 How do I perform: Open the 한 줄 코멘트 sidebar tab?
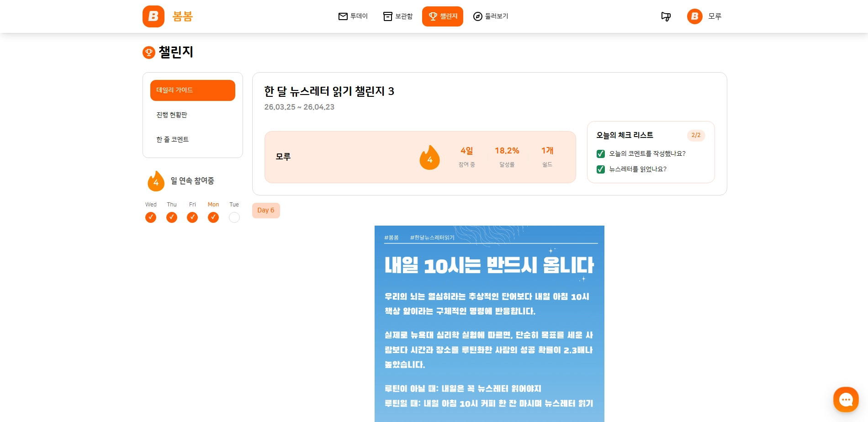point(193,140)
